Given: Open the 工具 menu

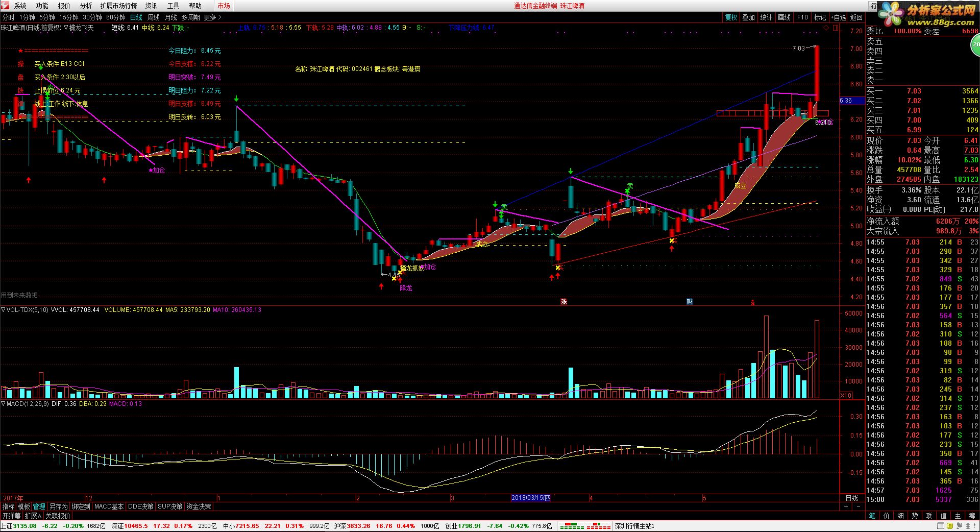Looking at the screenshot, I should [174, 6].
